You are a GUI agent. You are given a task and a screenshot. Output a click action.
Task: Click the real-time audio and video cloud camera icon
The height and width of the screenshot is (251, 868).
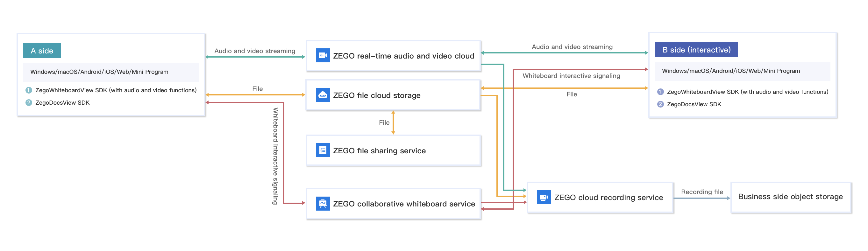(323, 56)
